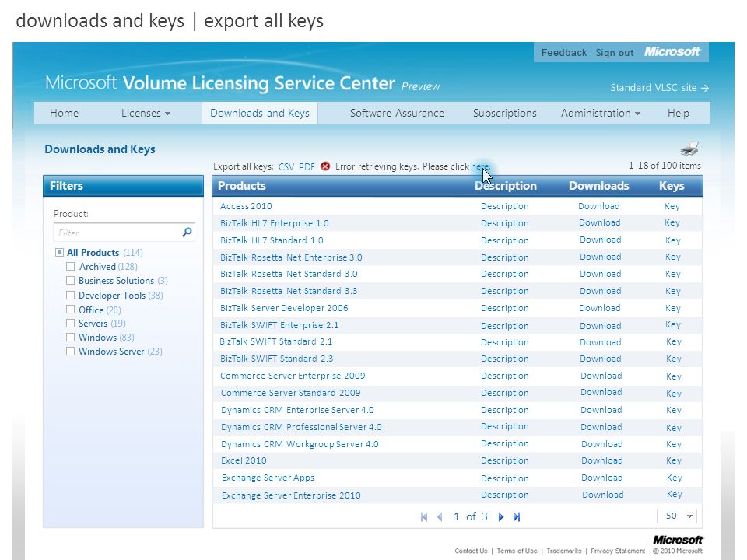Check the Servers filter
The width and height of the screenshot is (747, 560).
[71, 324]
